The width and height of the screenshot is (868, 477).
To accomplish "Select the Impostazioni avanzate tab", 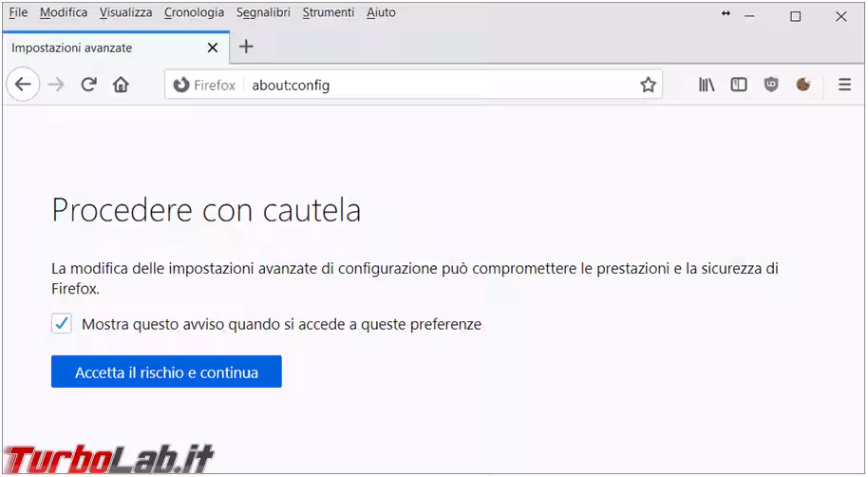I will pyautogui.click(x=95, y=48).
